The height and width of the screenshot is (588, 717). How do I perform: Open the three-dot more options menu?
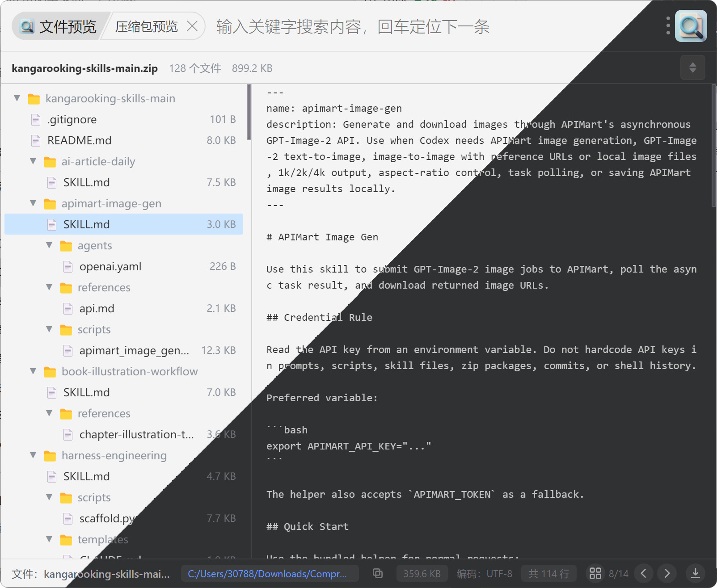coord(668,25)
